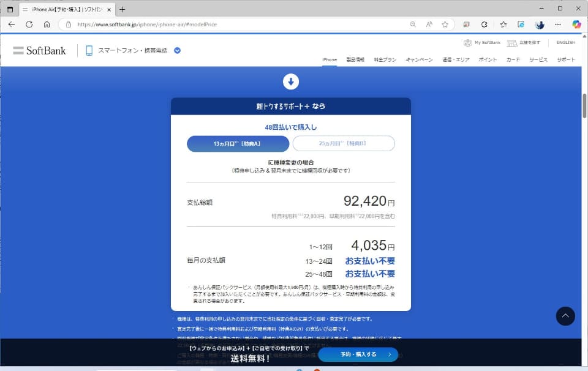This screenshot has height=371, width=588.
Task: Switch site to ENGLISH
Action: click(565, 42)
